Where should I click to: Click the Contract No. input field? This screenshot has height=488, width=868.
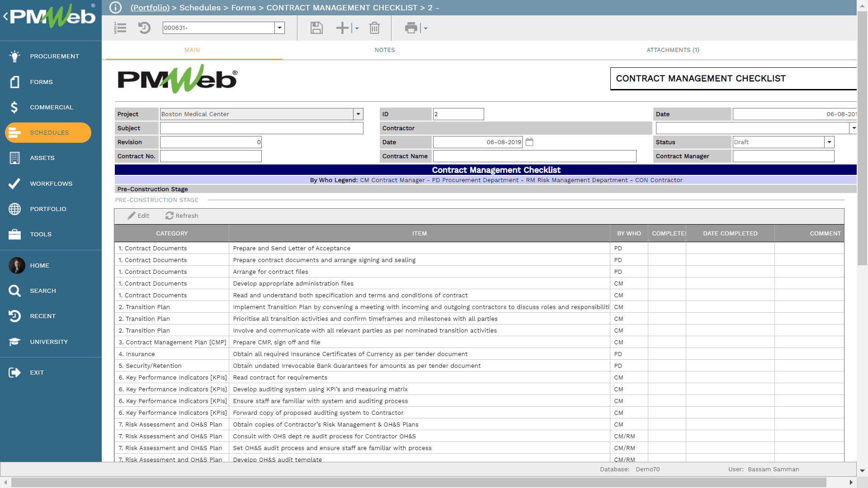point(211,156)
